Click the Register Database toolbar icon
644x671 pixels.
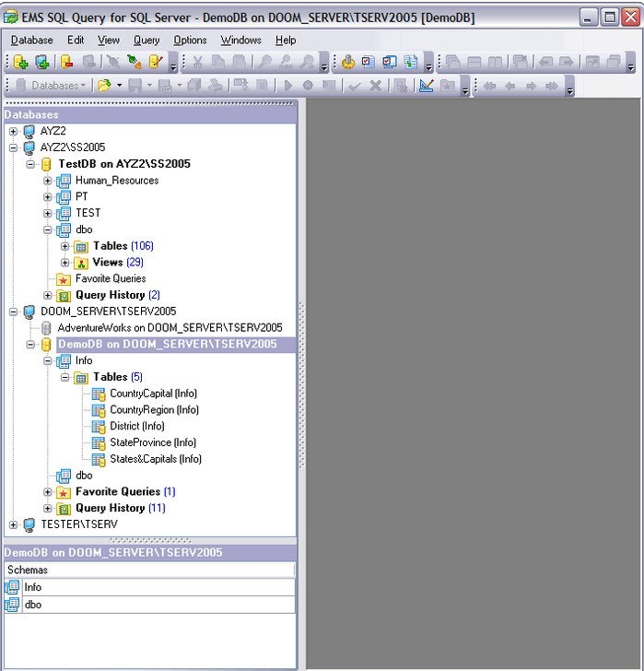click(x=20, y=63)
